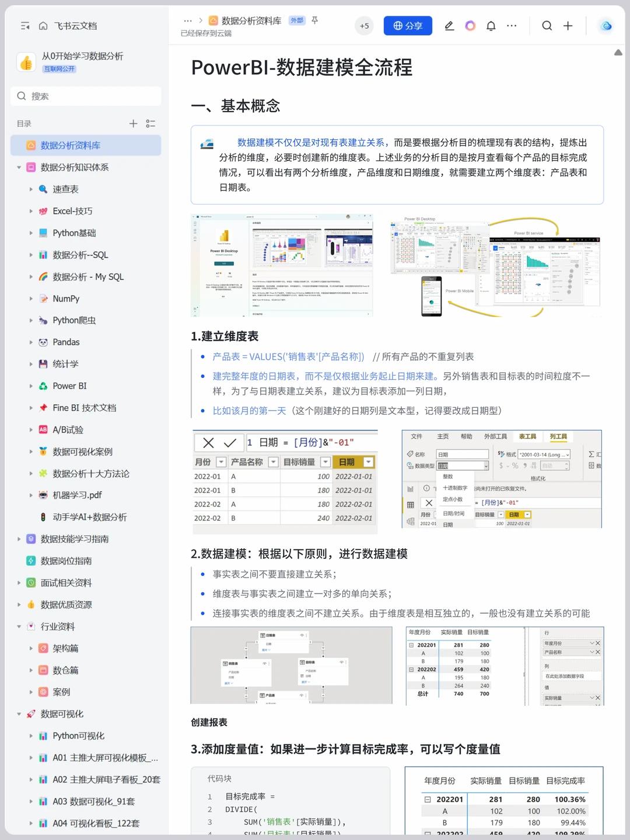630x840 pixels.
Task: Open the edit pencil icon in toolbar
Action: [x=449, y=26]
